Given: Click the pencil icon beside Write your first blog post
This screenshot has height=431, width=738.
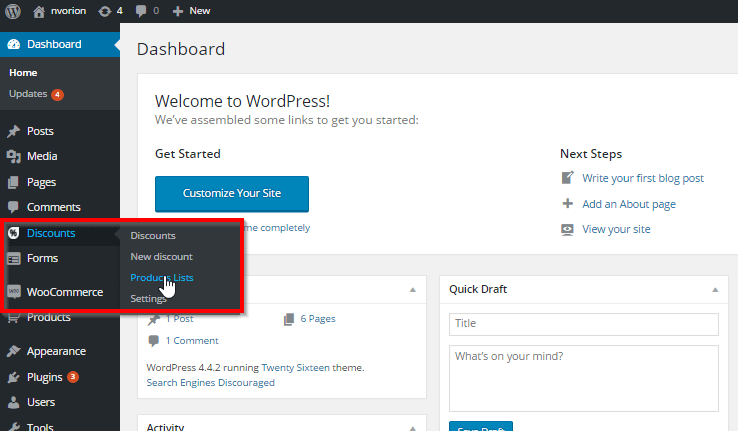Looking at the screenshot, I should (x=568, y=178).
